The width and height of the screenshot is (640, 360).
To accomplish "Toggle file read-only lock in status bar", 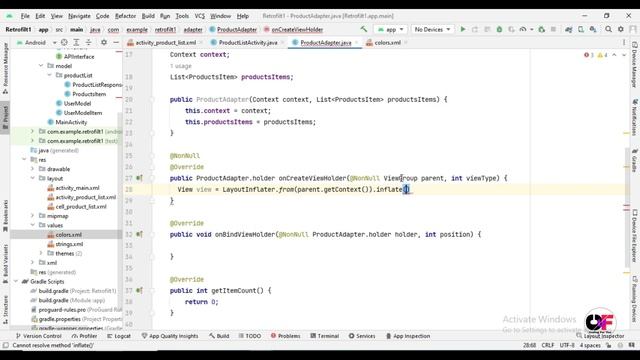I will click(x=609, y=345).
